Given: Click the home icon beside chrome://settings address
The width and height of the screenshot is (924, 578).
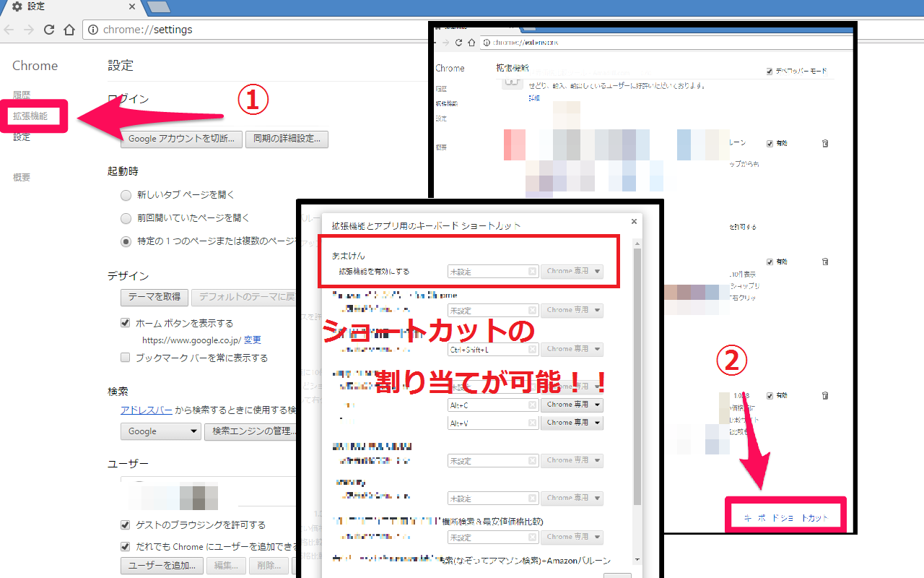Looking at the screenshot, I should pyautogui.click(x=69, y=30).
